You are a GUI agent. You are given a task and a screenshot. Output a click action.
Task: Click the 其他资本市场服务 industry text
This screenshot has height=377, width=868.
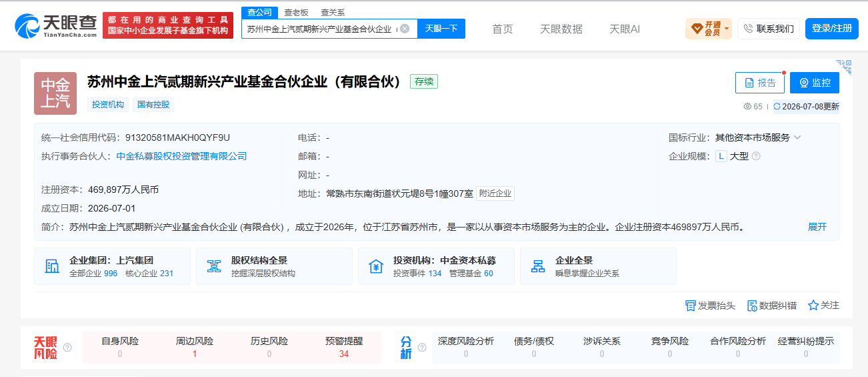tap(752, 137)
